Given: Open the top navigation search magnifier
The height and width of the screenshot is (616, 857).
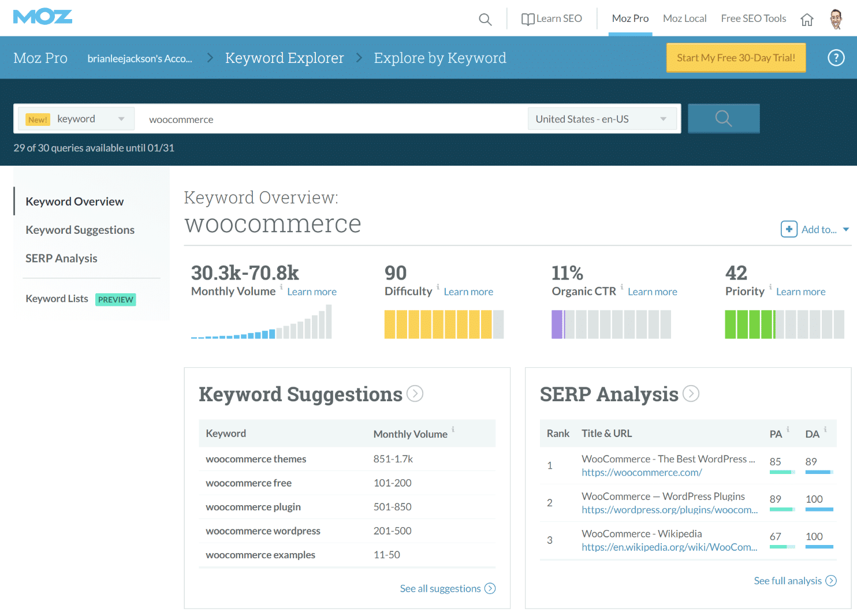Looking at the screenshot, I should (485, 19).
